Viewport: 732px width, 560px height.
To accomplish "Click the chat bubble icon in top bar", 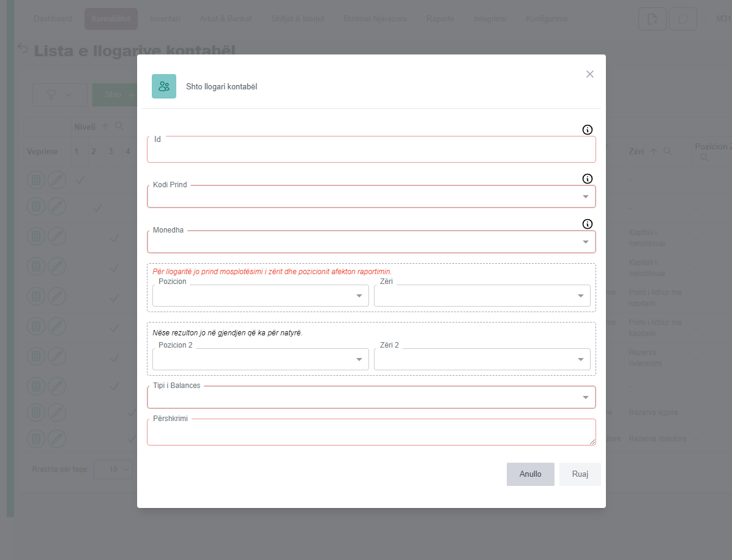I will click(x=683, y=19).
